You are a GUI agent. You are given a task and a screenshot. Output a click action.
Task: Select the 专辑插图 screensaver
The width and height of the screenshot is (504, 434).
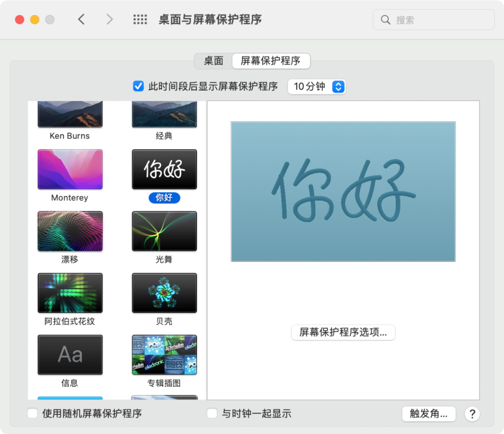tap(164, 355)
